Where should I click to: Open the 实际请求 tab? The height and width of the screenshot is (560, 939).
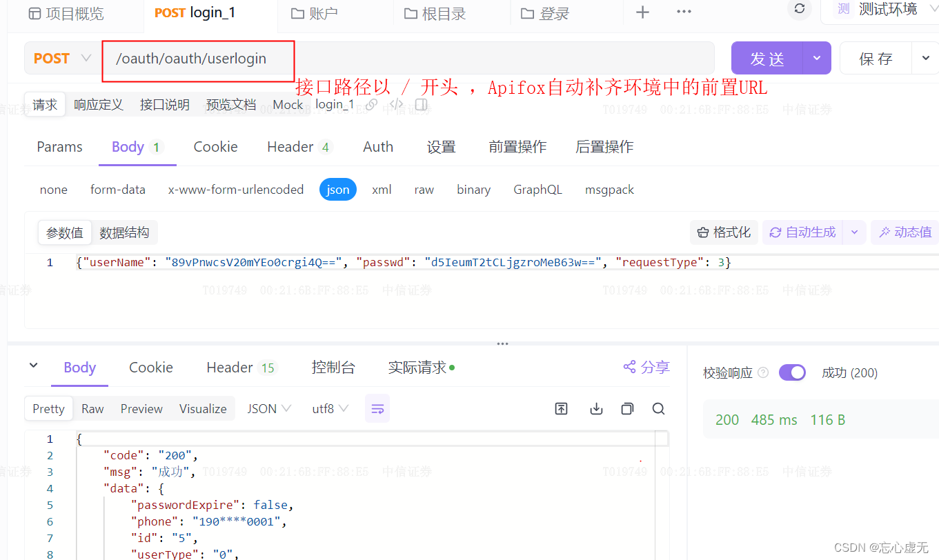[421, 368]
